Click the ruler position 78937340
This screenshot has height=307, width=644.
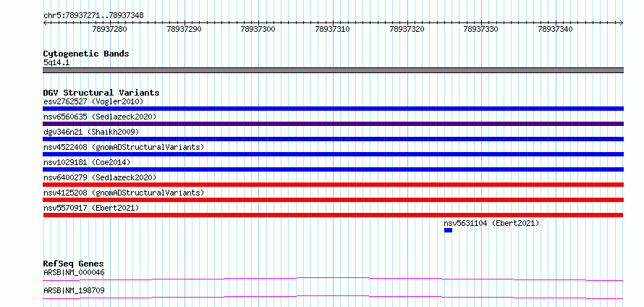[555, 29]
